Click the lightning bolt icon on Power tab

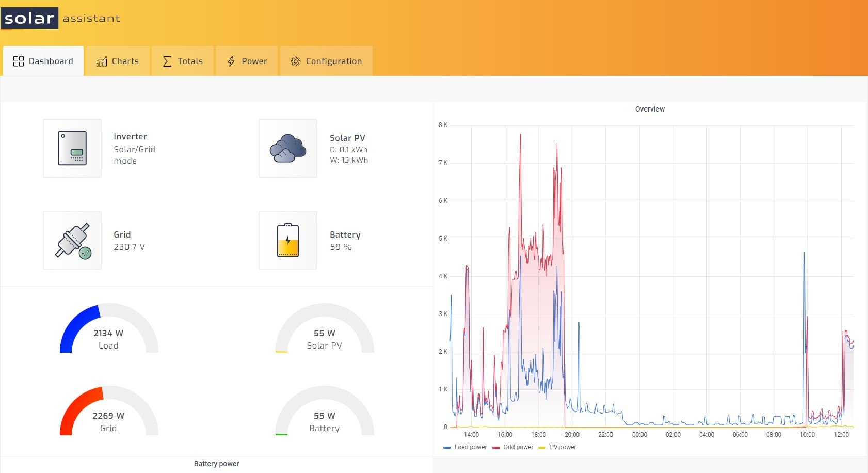231,61
